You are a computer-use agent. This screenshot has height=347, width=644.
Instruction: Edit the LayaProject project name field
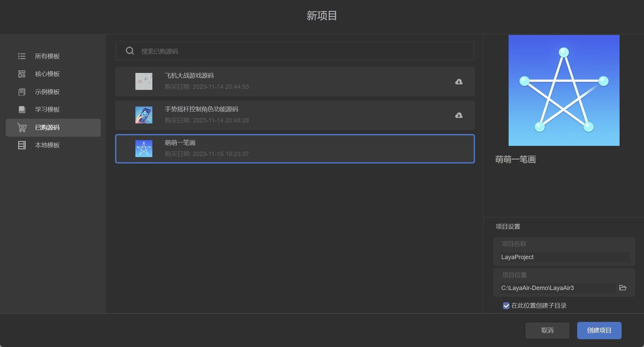click(x=564, y=257)
